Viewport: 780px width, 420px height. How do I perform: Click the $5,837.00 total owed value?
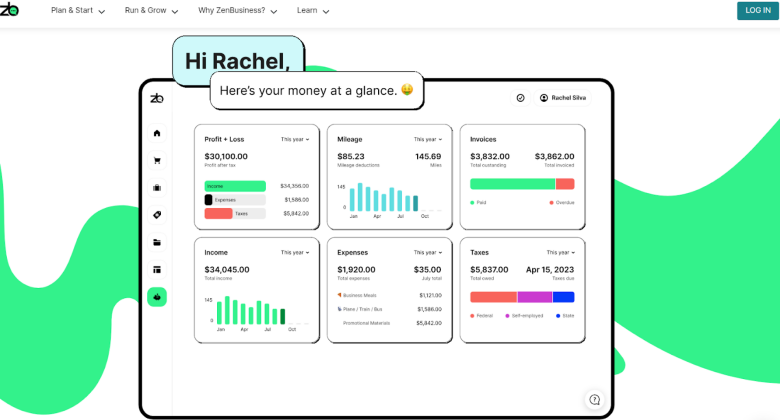point(489,270)
